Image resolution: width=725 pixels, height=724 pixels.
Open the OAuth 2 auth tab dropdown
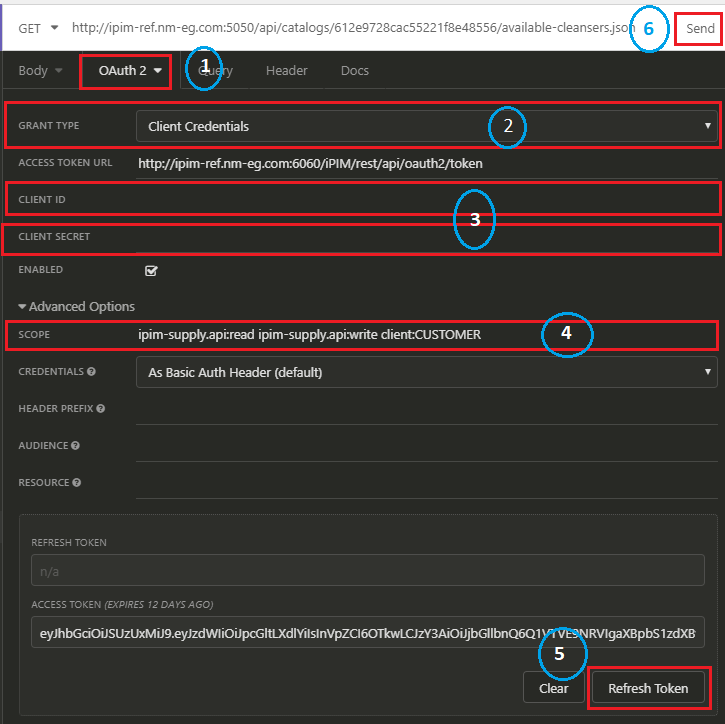pyautogui.click(x=129, y=71)
